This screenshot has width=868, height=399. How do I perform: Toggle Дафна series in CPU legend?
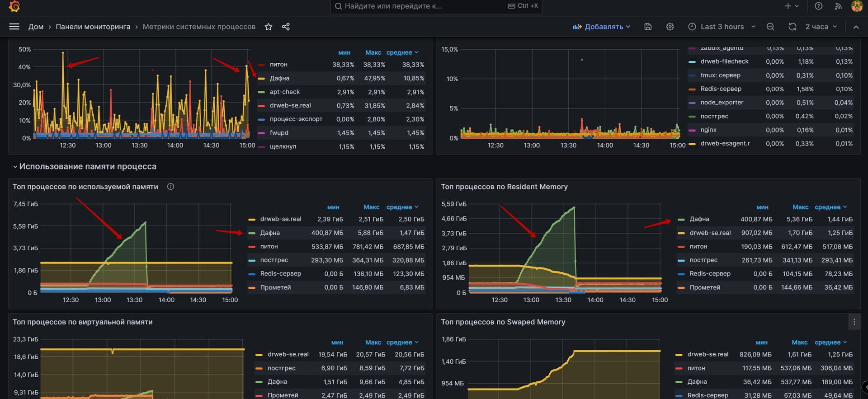coord(279,78)
